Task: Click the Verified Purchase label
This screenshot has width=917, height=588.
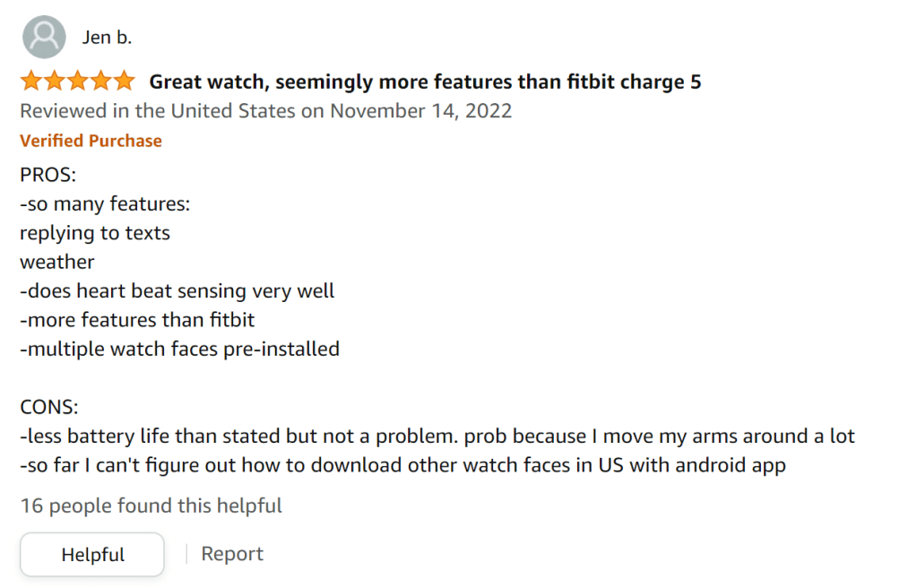Action: click(91, 141)
